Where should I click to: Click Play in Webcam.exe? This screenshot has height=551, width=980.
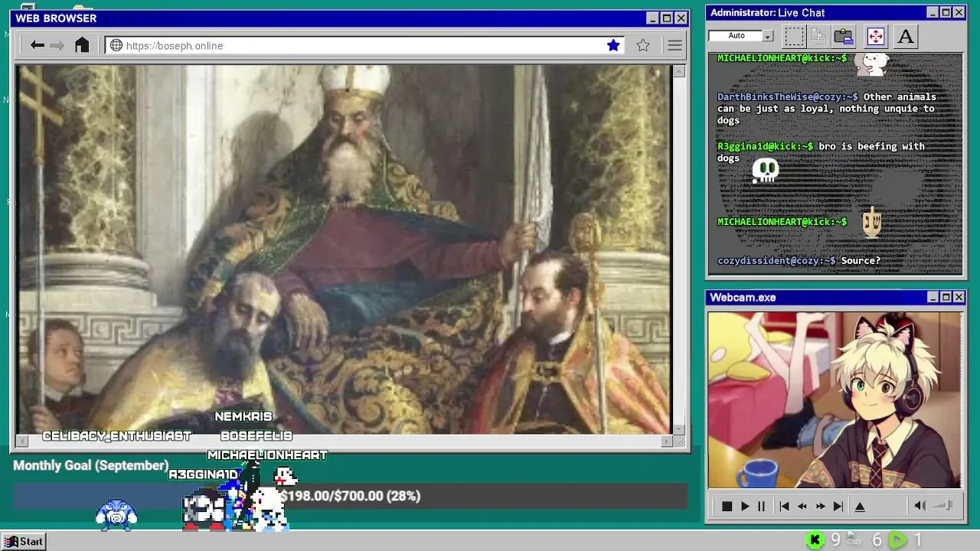coord(745,507)
